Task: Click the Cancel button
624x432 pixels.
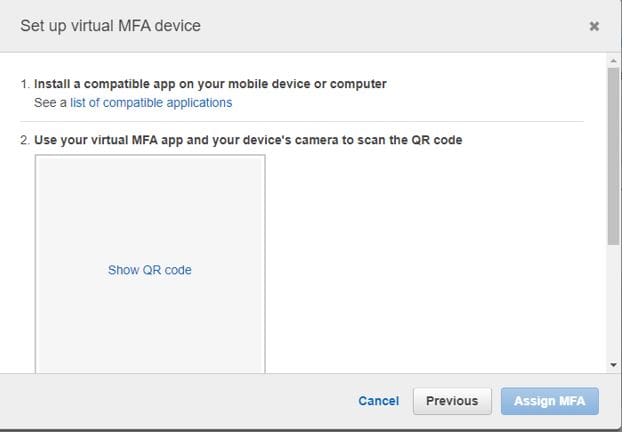Action: [x=378, y=401]
